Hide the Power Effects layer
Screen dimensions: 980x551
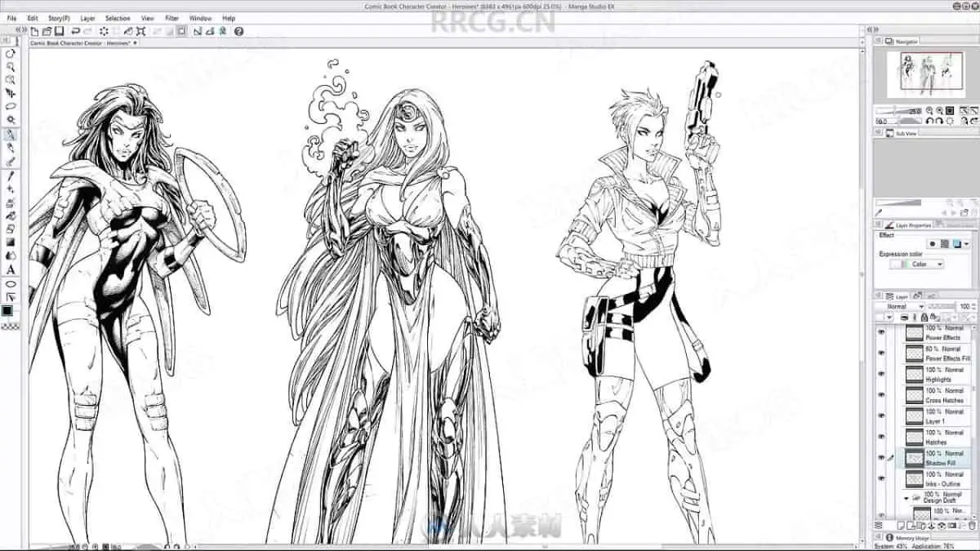click(881, 333)
